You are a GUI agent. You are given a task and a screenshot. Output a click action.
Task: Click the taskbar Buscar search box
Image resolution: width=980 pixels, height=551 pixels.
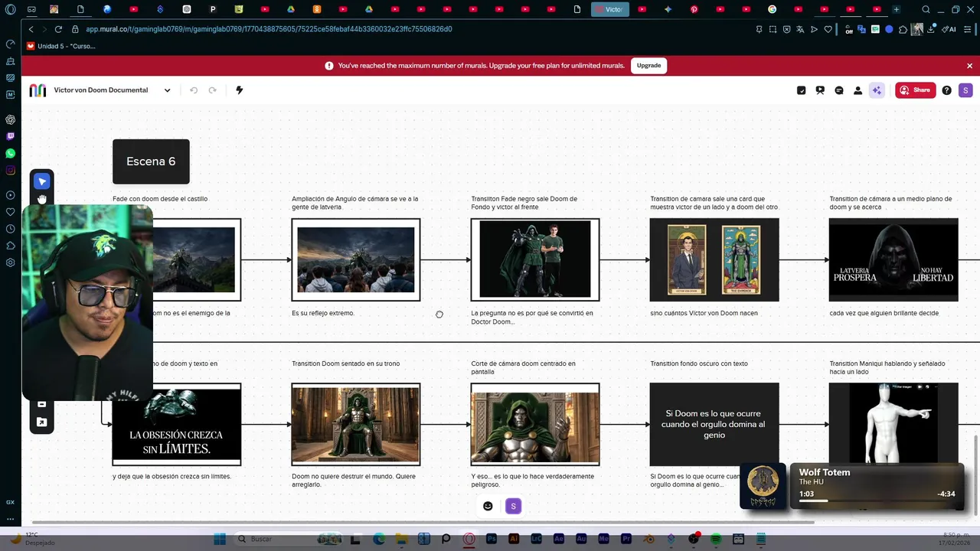click(x=288, y=539)
